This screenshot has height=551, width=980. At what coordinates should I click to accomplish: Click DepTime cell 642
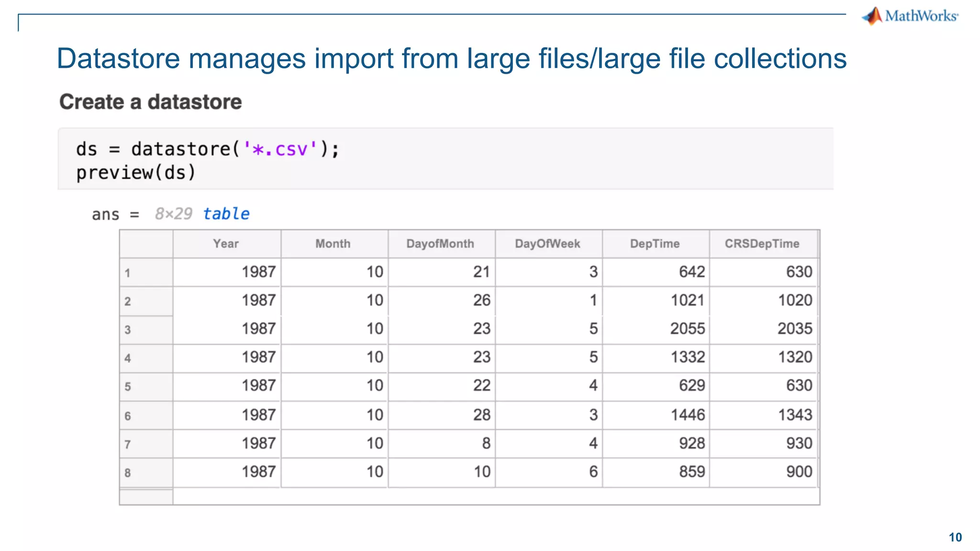coord(656,272)
